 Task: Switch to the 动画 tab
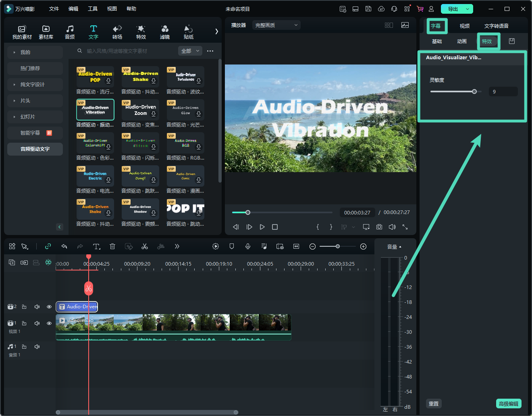tap(462, 41)
